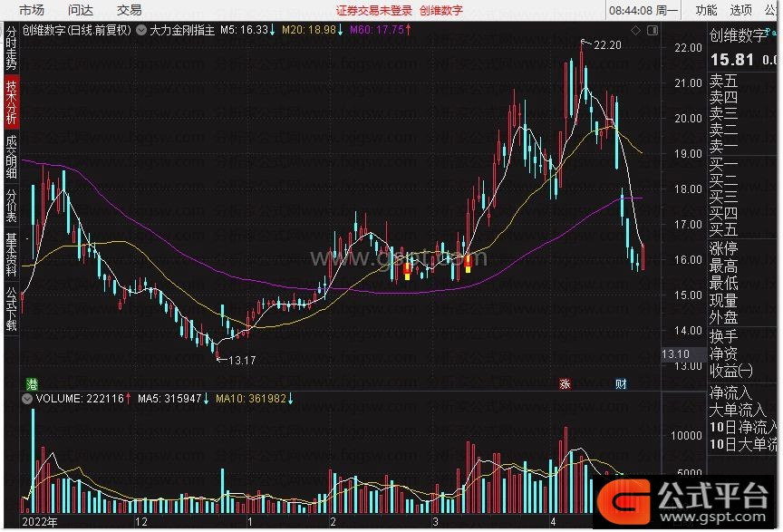Click the 换手 field in quote panel
Screen dimensions: 783x532
point(723,335)
